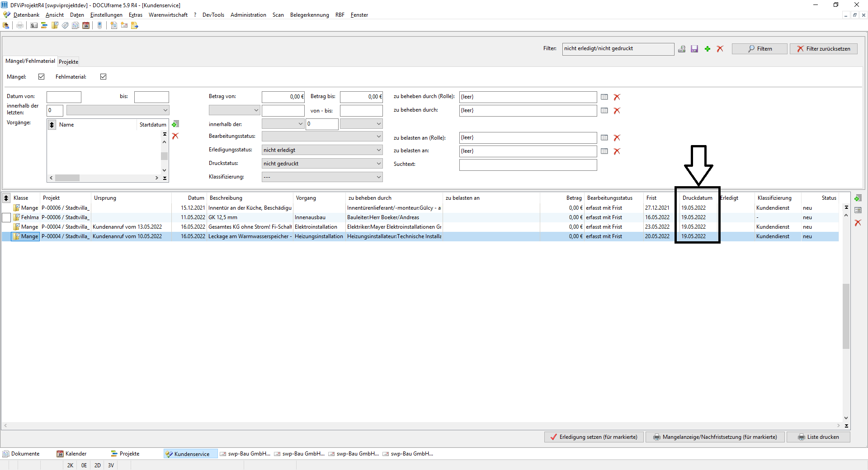Click the Datum von input field
The height and width of the screenshot is (470, 868).
click(x=64, y=97)
